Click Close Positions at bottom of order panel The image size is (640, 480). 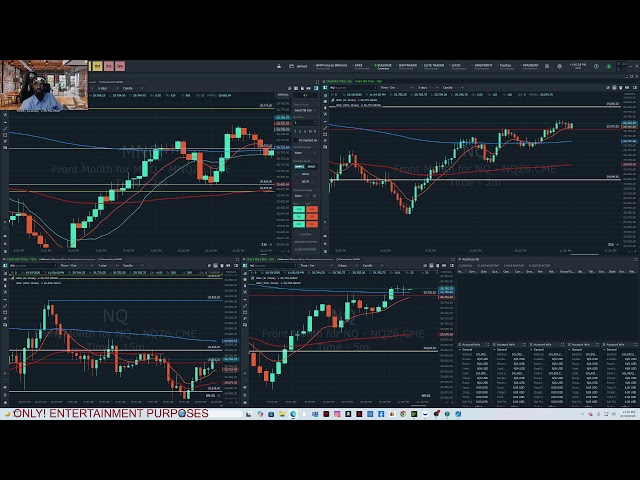pos(305,249)
